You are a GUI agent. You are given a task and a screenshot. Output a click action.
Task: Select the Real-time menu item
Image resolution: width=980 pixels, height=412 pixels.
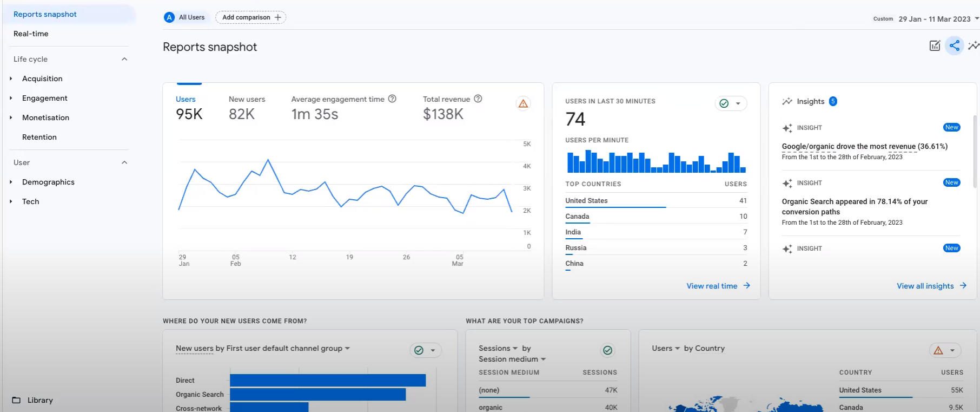click(x=31, y=34)
